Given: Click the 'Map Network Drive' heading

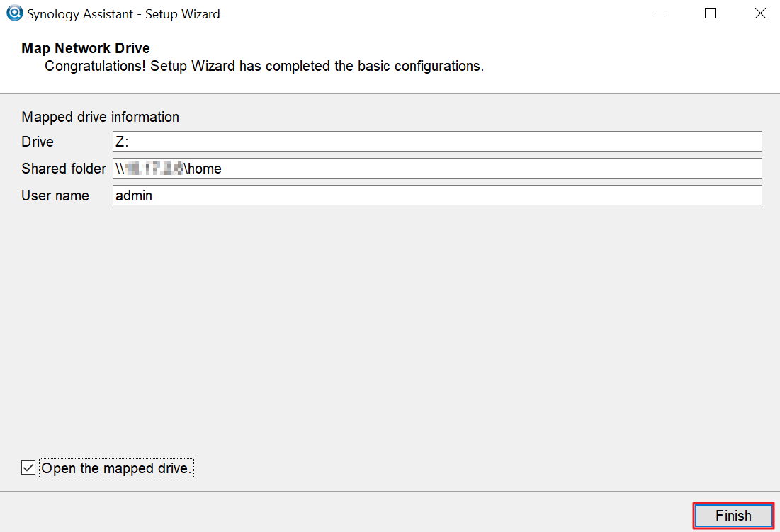Looking at the screenshot, I should (86, 48).
